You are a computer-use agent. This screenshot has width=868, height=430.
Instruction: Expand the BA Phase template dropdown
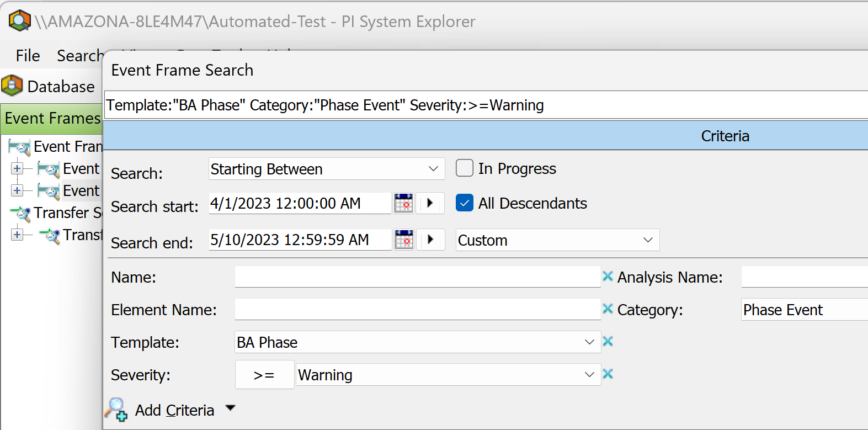click(589, 342)
